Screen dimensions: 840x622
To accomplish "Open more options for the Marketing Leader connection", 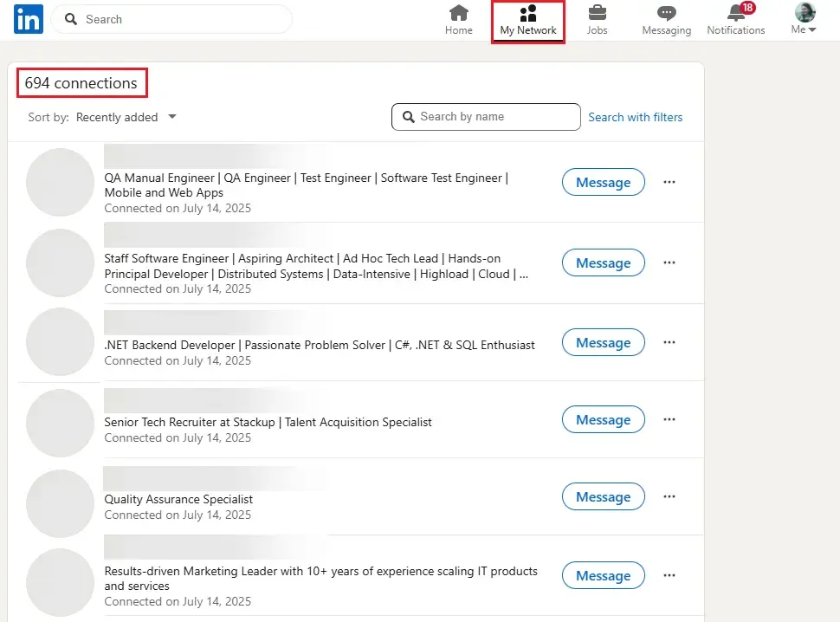I will pyautogui.click(x=669, y=575).
